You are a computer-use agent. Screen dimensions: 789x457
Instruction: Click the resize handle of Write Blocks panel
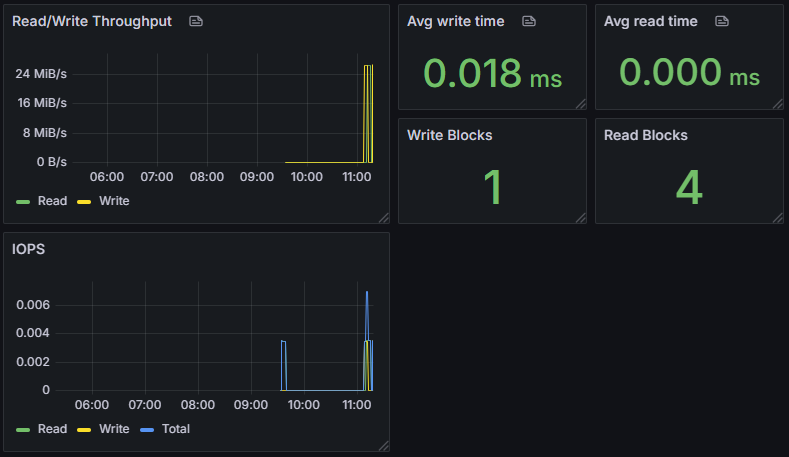pos(580,217)
